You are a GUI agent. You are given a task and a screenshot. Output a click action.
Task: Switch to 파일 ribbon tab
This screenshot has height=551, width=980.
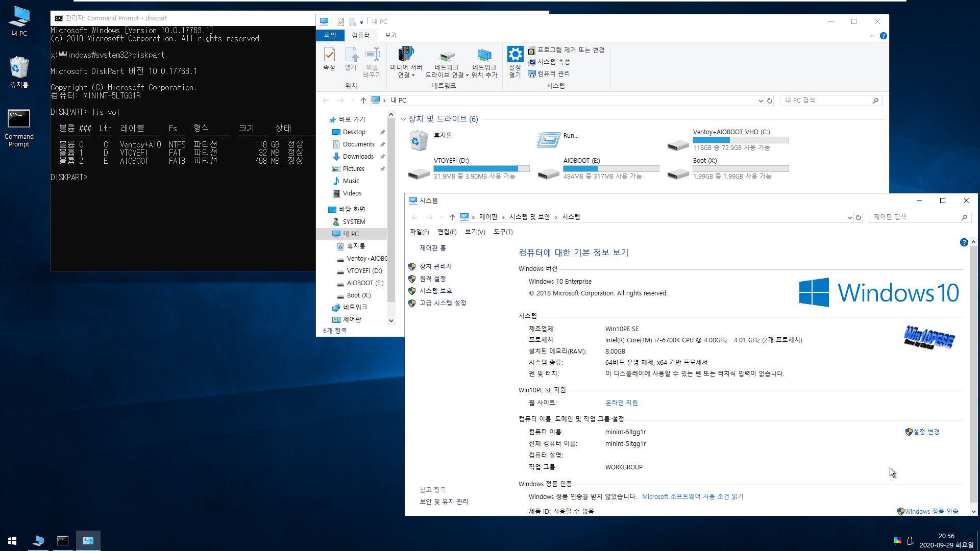coord(330,35)
